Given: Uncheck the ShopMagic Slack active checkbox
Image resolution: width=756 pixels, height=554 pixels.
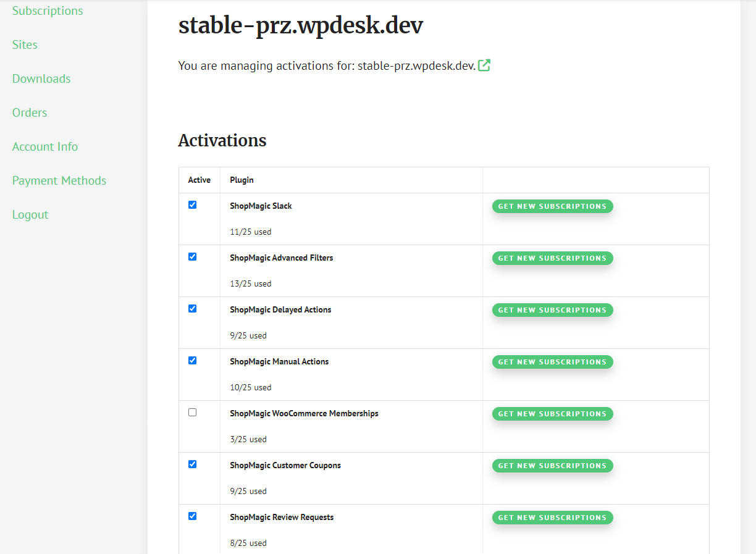Looking at the screenshot, I should [192, 204].
